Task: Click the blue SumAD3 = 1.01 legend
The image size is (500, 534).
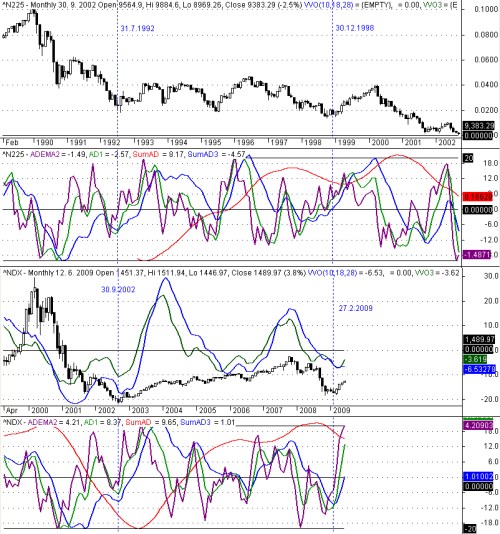Action: click(x=207, y=422)
